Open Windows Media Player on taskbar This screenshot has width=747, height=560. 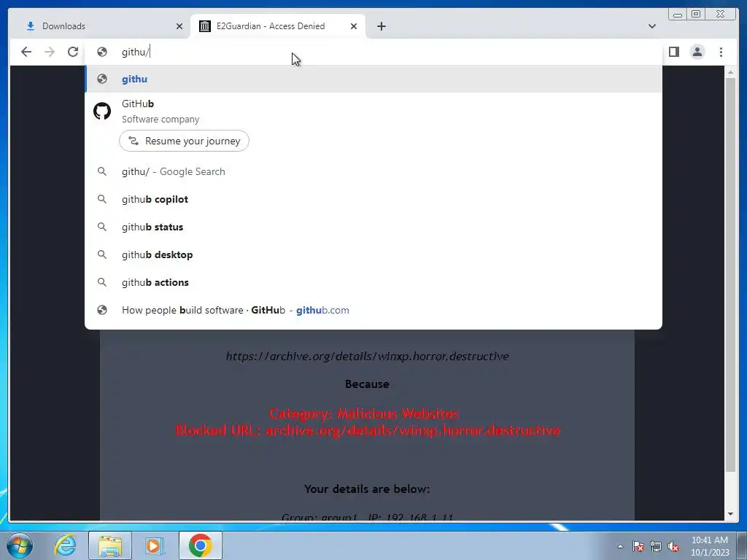coord(154,545)
